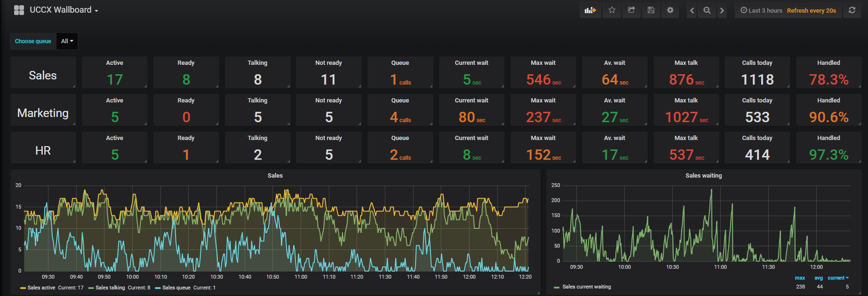Zoom out the time range
This screenshot has width=868, height=296.
pyautogui.click(x=707, y=10)
